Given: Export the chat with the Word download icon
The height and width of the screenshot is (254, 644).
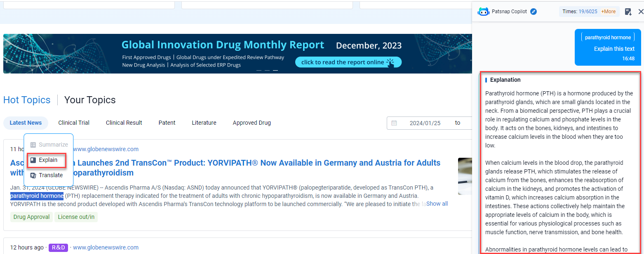Looking at the screenshot, I should coord(628,12).
